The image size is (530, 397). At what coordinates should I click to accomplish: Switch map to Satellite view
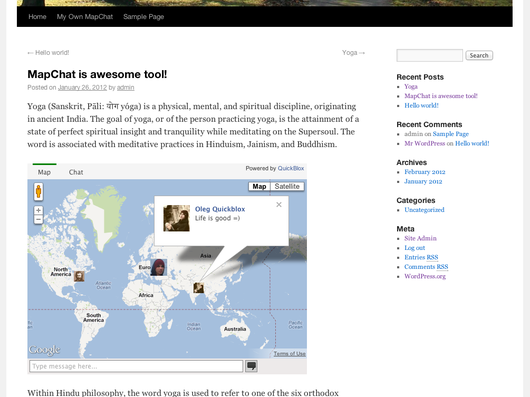287,187
